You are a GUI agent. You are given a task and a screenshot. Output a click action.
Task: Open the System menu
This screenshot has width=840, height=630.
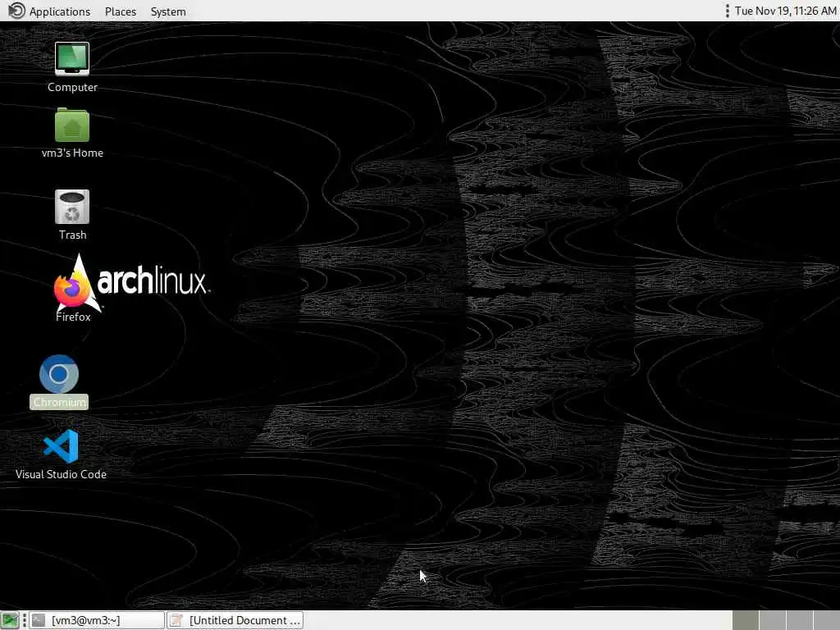(x=168, y=11)
